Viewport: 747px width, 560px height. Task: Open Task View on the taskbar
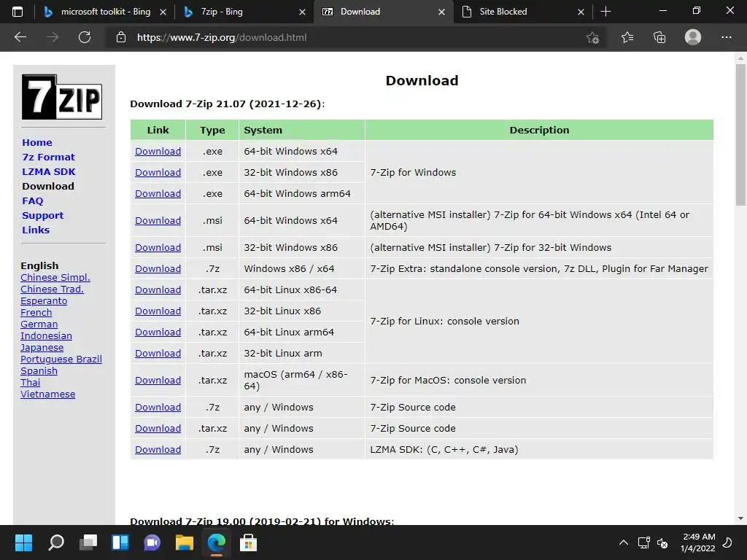[88, 542]
